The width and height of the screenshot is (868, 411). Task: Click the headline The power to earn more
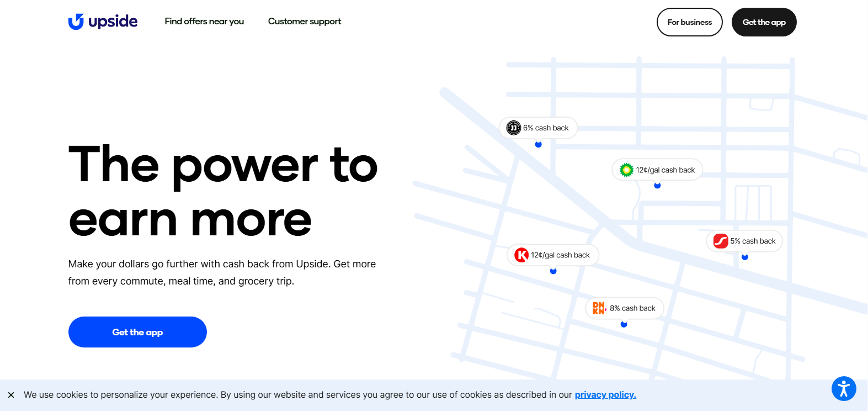pos(223,191)
